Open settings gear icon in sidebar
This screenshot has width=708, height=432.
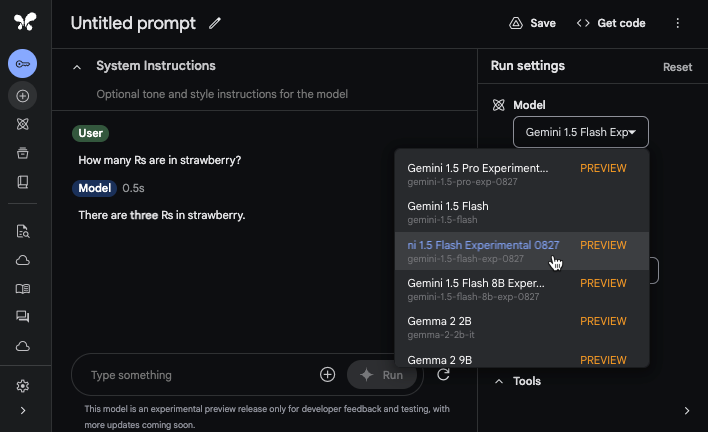coord(23,386)
